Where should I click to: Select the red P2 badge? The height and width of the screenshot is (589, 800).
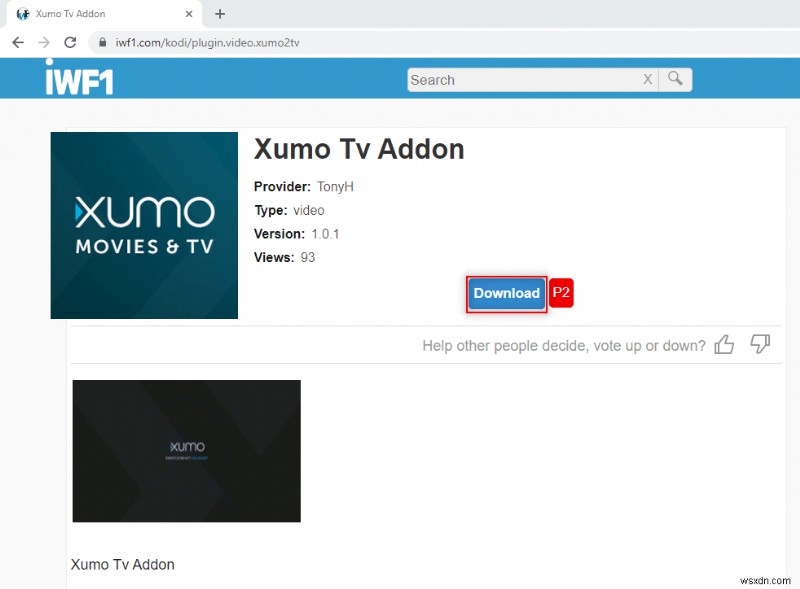(x=561, y=293)
